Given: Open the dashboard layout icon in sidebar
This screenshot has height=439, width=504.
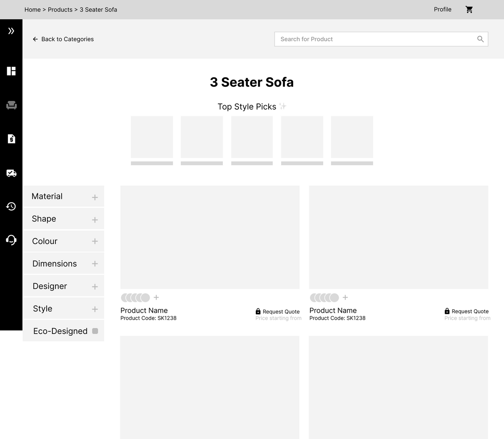Looking at the screenshot, I should 11,71.
